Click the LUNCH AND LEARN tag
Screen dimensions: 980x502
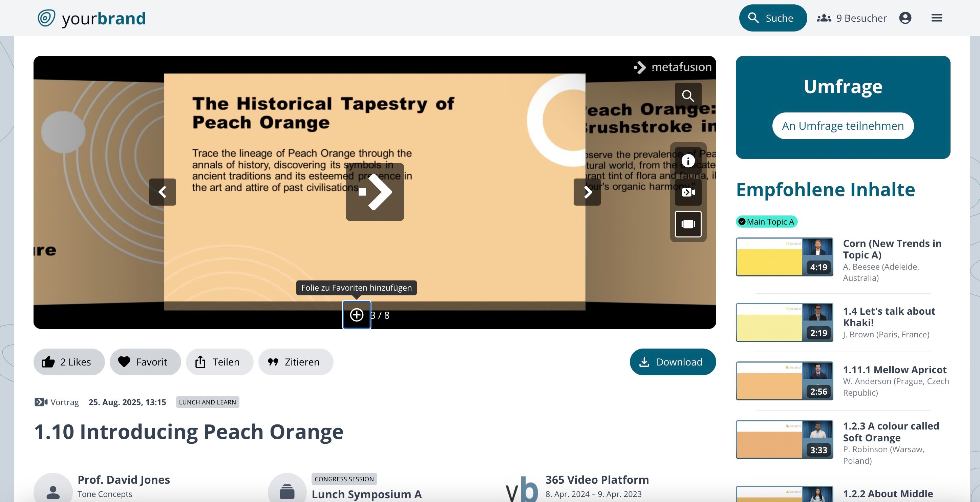tap(207, 402)
